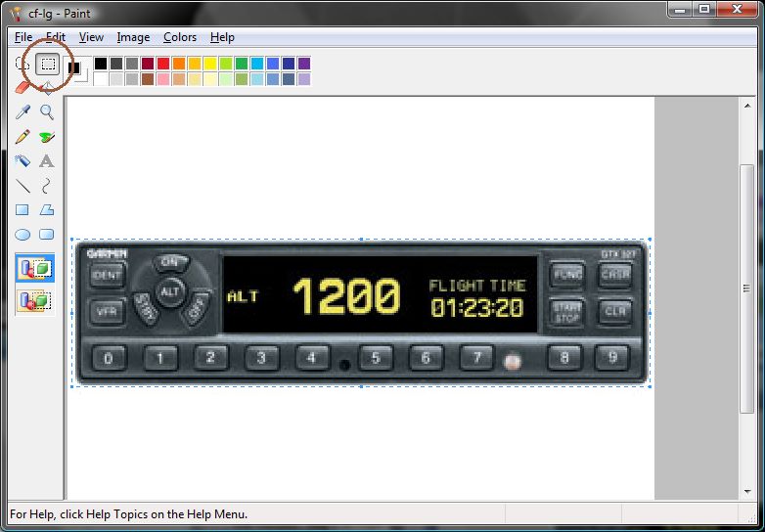This screenshot has width=765, height=532.
Task: Choose the Eraser tool
Action: point(22,88)
